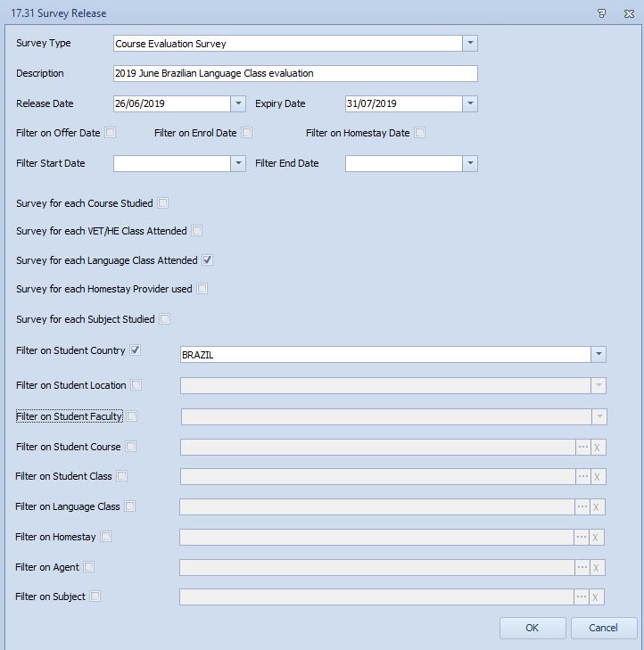Clear the Student Course filter with X
The width and height of the screenshot is (644, 650).
pos(598,448)
